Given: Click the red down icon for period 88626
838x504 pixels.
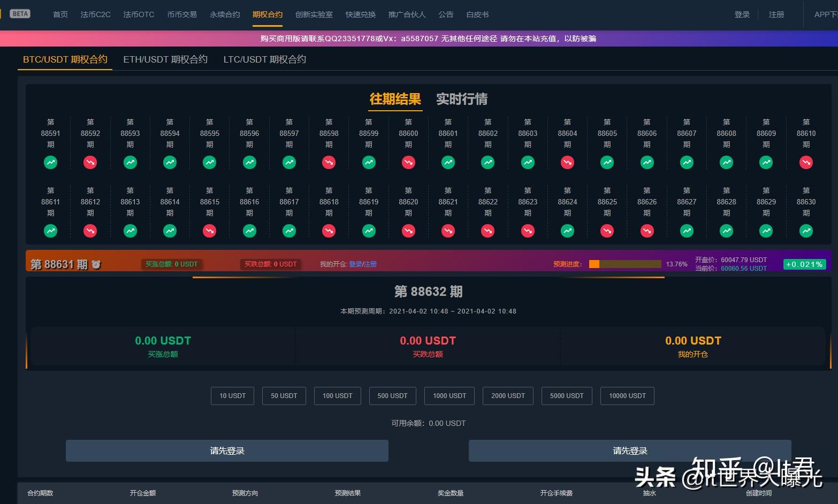Looking at the screenshot, I should click(x=647, y=231).
